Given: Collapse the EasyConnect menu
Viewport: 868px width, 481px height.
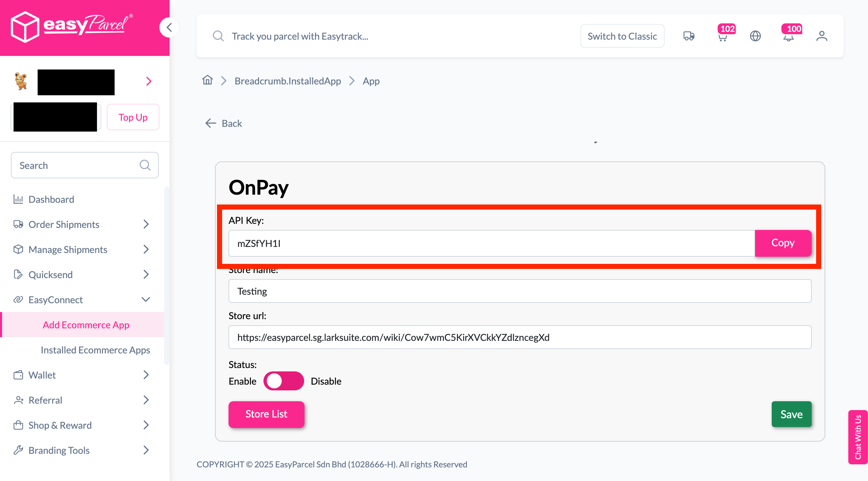Looking at the screenshot, I should (x=81, y=300).
